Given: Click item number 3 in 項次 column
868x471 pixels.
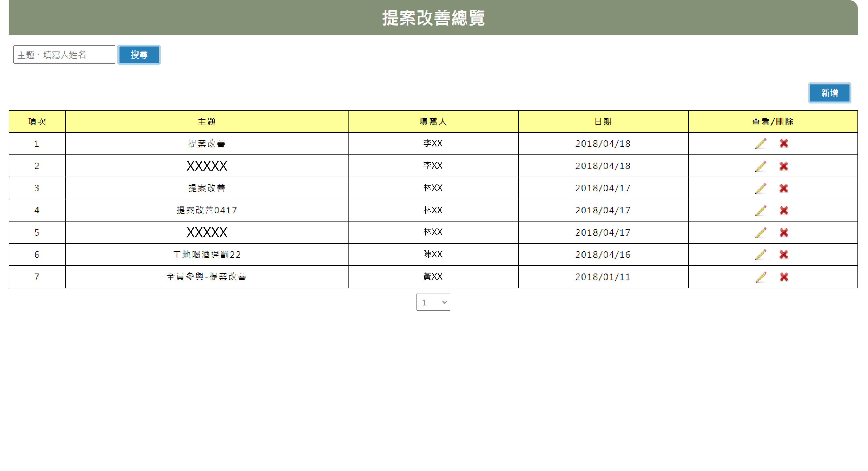Looking at the screenshot, I should pyautogui.click(x=37, y=188).
